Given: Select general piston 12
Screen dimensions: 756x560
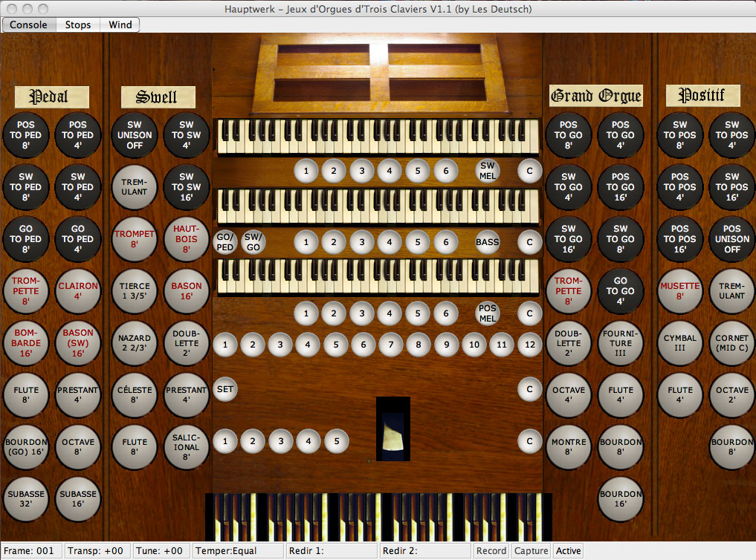Looking at the screenshot, I should pos(529,344).
